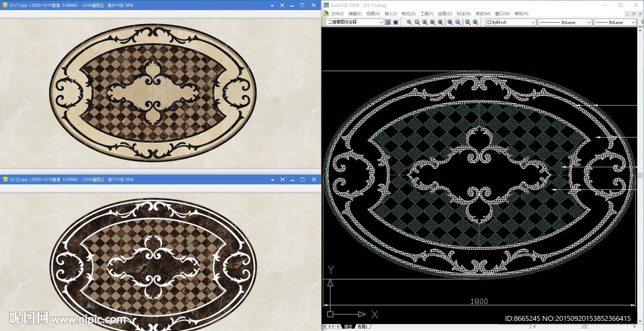The height and width of the screenshot is (331, 644).
Task: Select the Zoom Scale tool
Action: pos(425,22)
